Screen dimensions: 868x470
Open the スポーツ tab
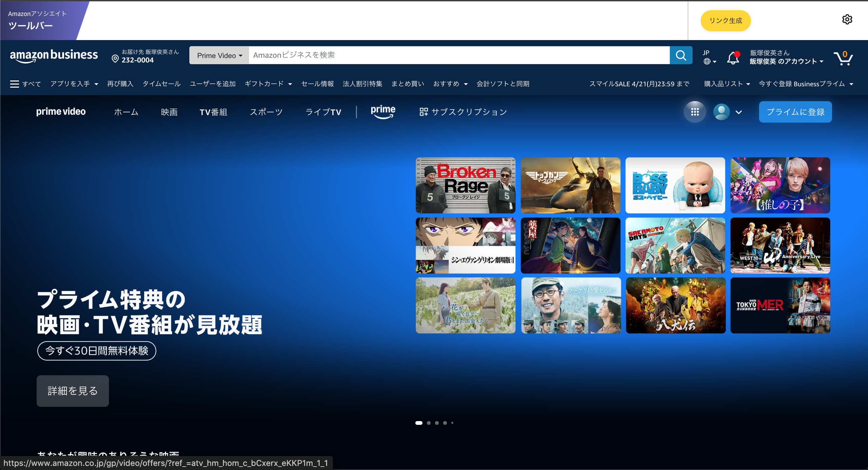(x=266, y=112)
